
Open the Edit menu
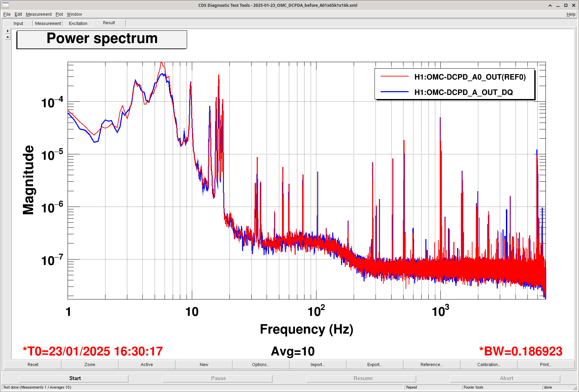18,14
